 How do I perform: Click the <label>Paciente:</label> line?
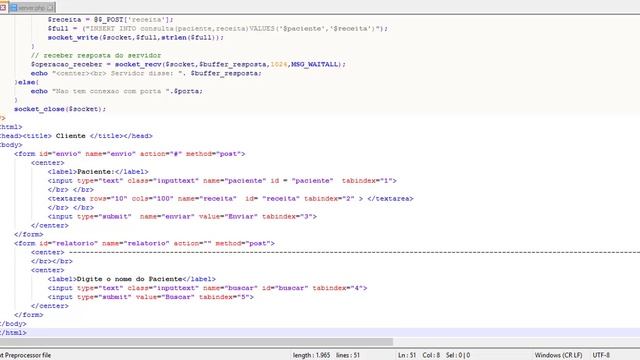[98, 172]
